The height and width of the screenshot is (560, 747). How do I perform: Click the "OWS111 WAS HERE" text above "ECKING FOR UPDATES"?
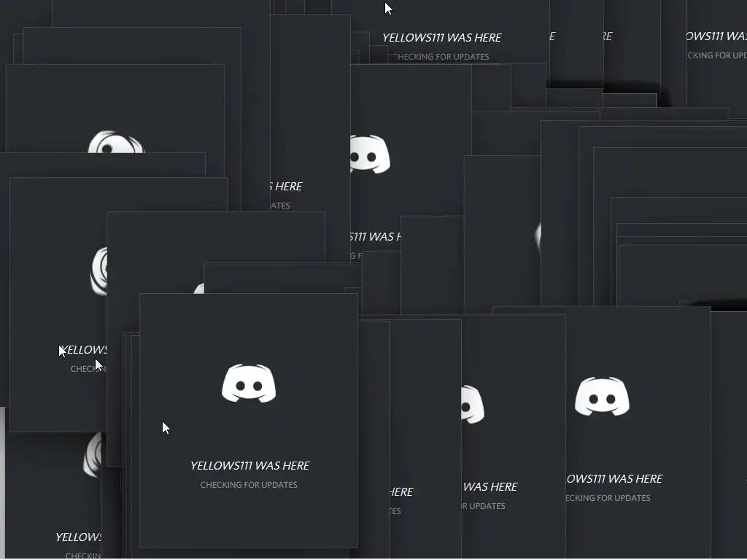click(x=614, y=478)
